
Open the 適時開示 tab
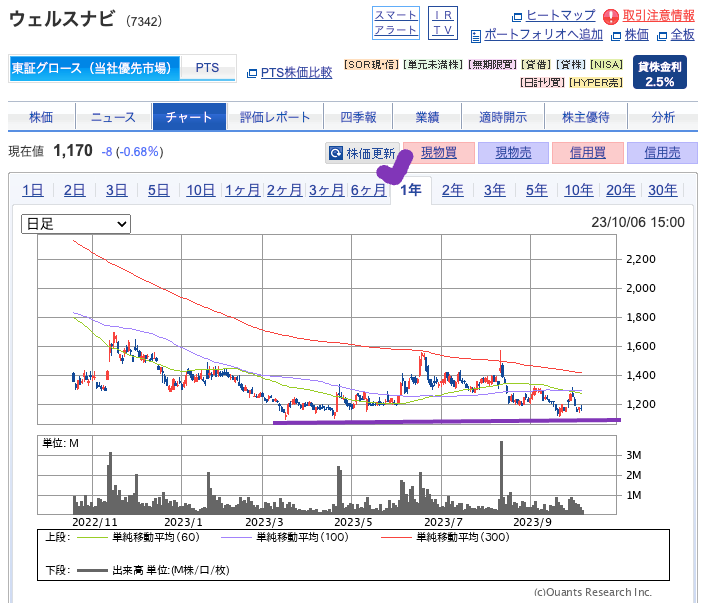click(x=503, y=117)
